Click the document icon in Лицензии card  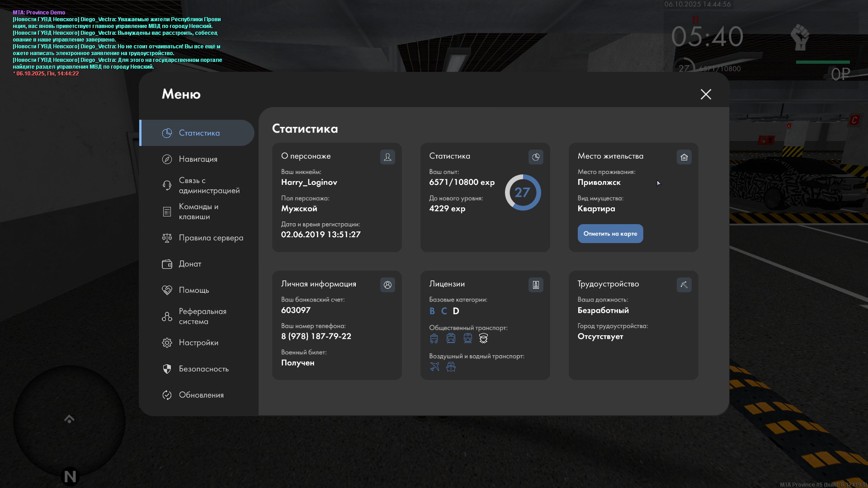(x=536, y=285)
